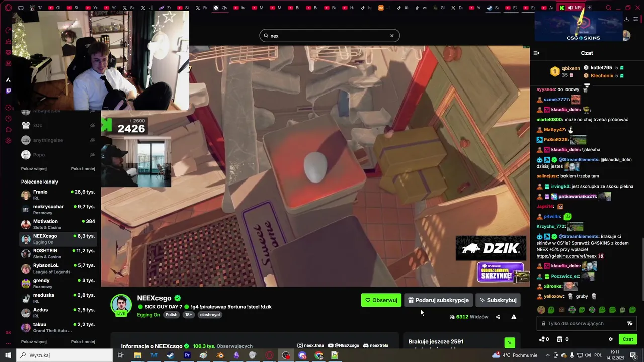
Task: Click the verified badge beside NEEXcsgo title
Action: (178, 298)
